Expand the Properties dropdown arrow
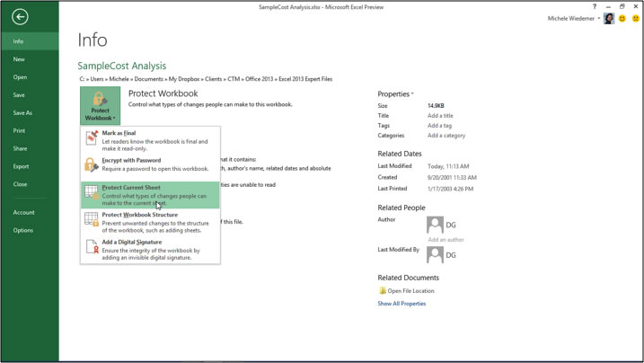 412,94
